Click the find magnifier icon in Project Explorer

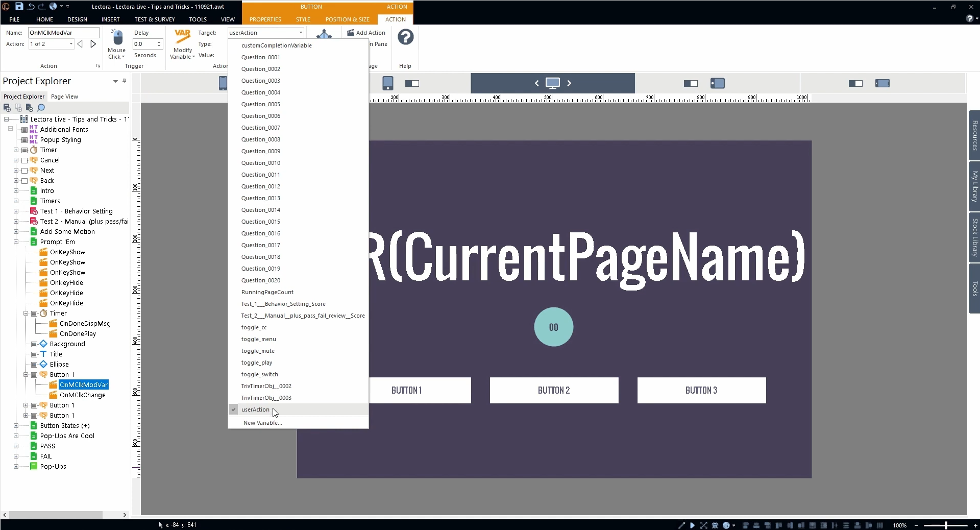[41, 108]
